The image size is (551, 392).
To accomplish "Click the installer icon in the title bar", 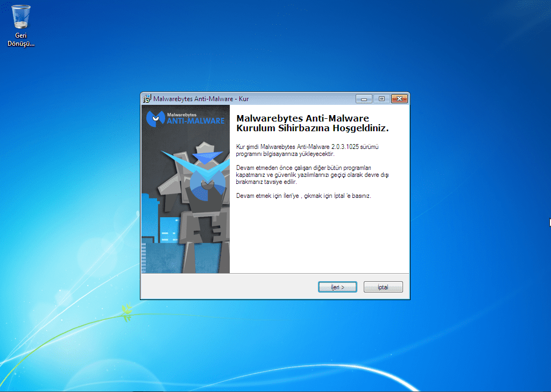I will click(x=147, y=99).
